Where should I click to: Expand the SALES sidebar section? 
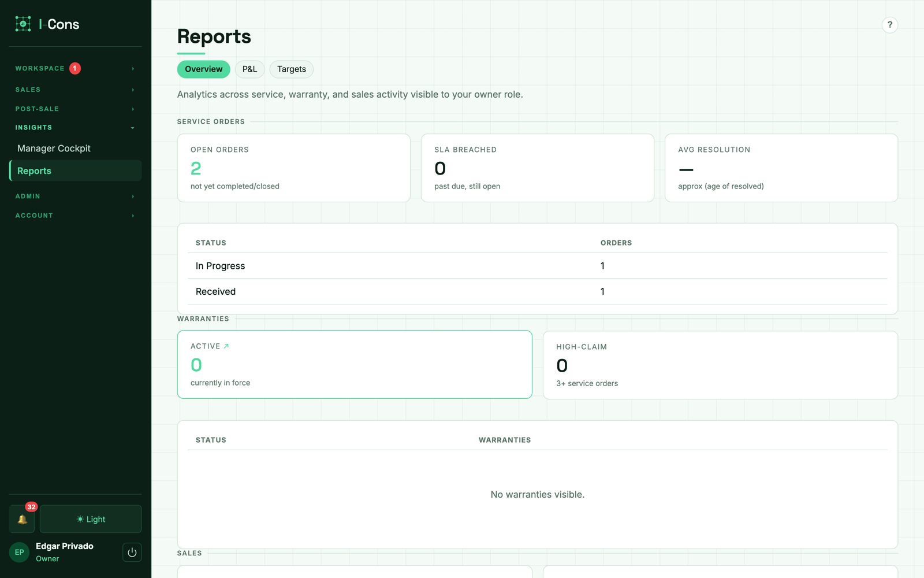(x=75, y=90)
